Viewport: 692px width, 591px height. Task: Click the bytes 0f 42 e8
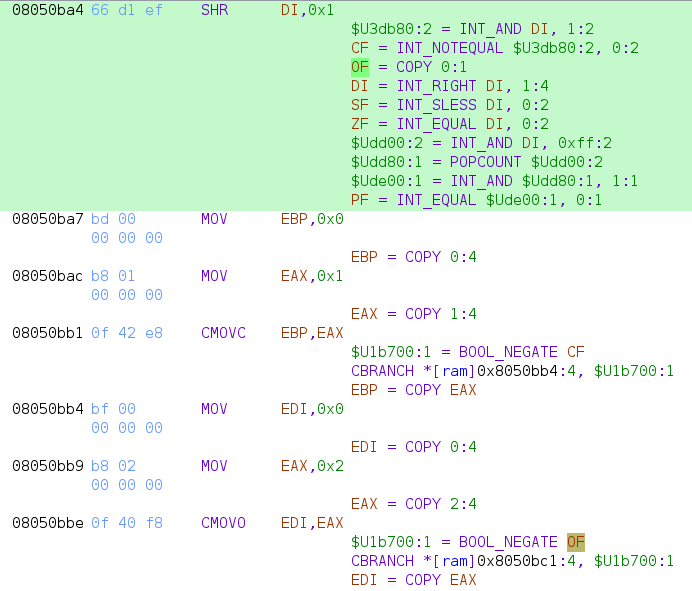tap(127, 333)
